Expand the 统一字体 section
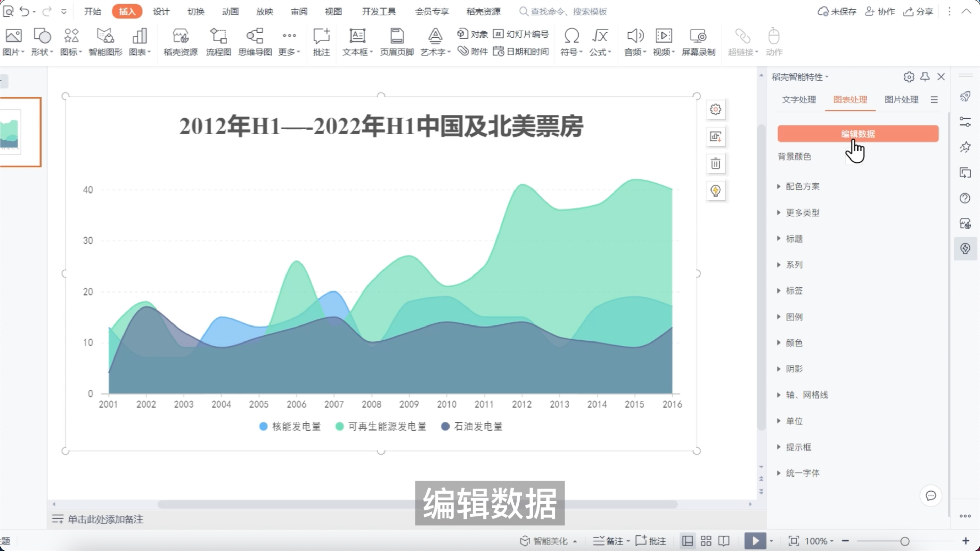Screen dimensions: 980x551 coord(799,473)
